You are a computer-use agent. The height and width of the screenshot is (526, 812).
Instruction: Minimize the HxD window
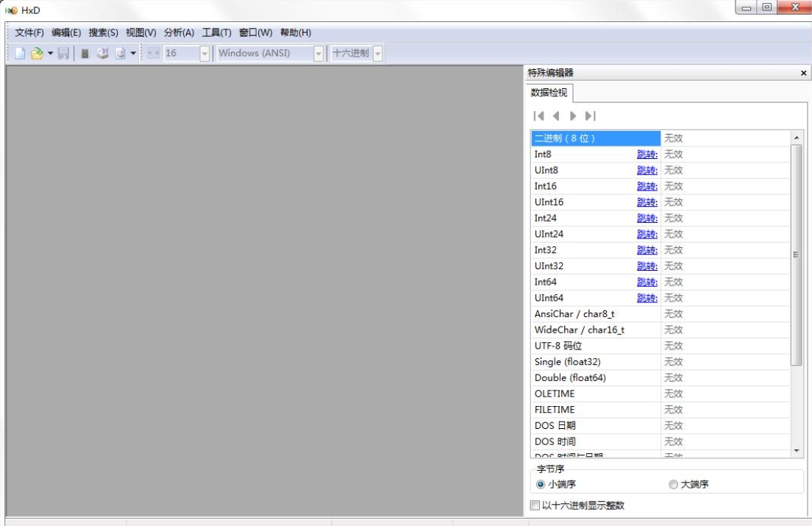(x=747, y=7)
